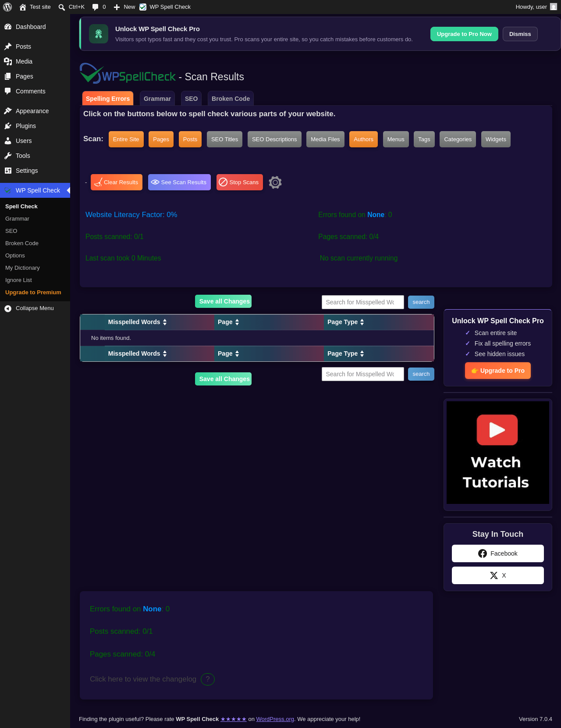Sort bottom table by Page Type
Screen dimensions: 561x728
point(346,353)
